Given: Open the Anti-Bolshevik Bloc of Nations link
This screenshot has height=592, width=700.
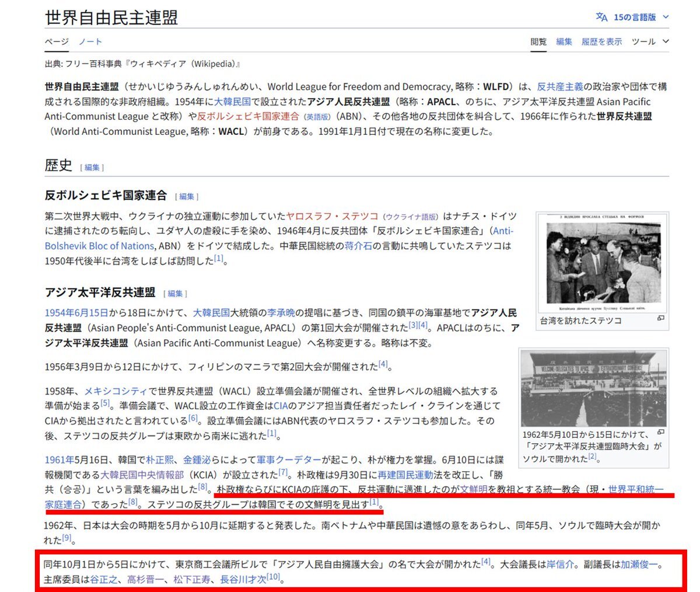Looking at the screenshot, I should [280, 238].
